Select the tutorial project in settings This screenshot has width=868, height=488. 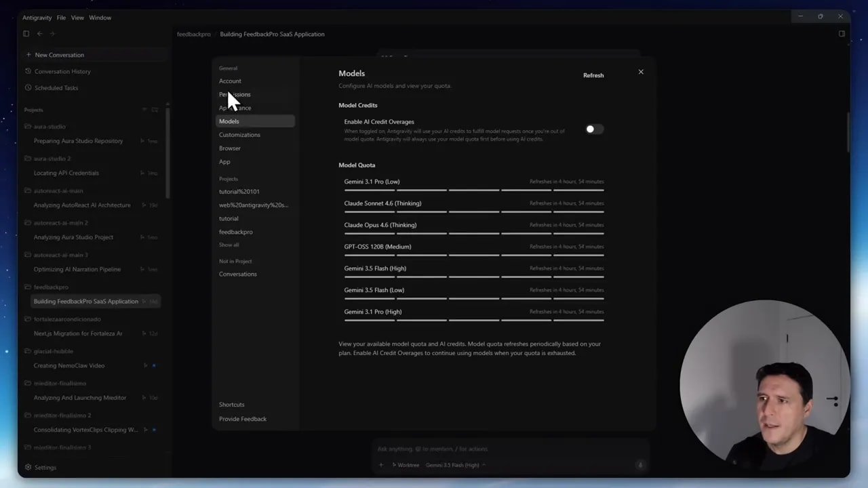click(229, 219)
